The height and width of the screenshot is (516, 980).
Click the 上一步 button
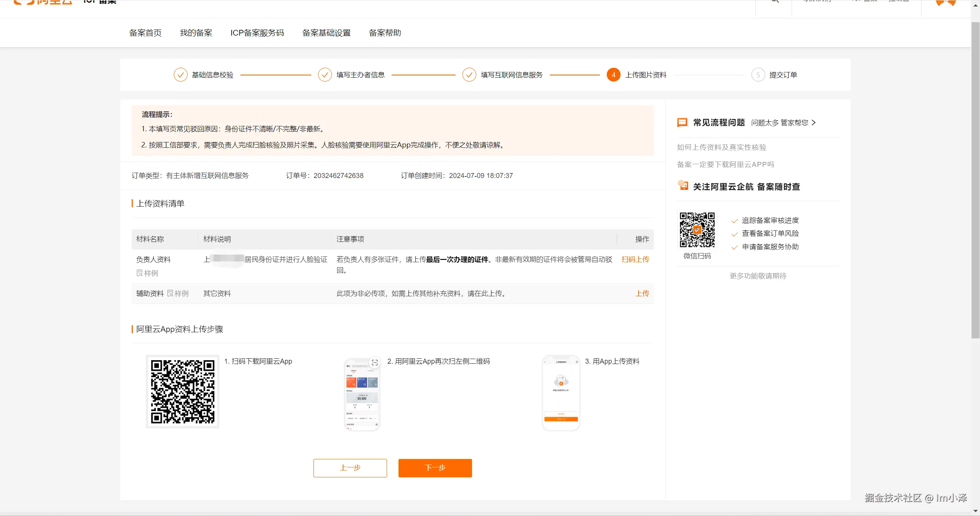[x=350, y=468]
